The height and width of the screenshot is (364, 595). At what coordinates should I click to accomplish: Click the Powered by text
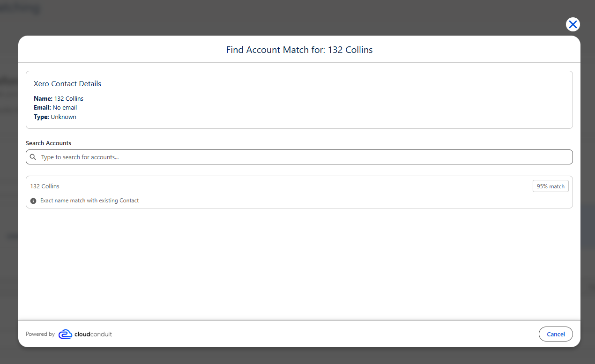[40, 334]
